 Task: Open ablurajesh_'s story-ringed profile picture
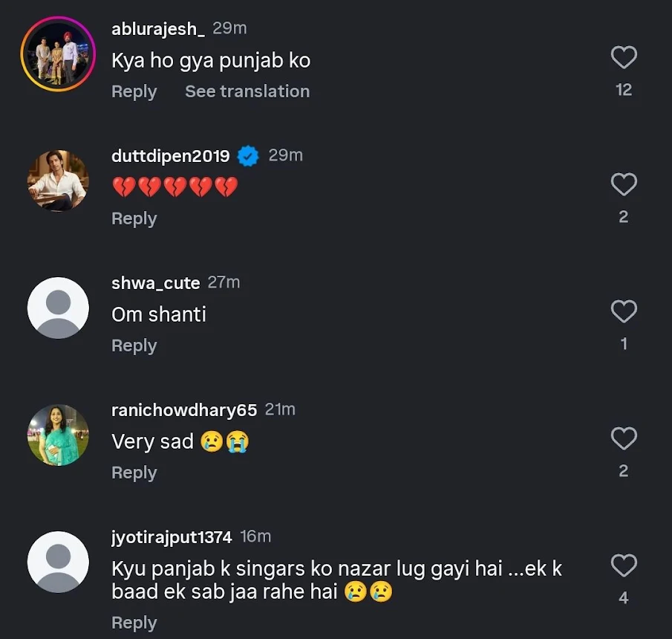58,53
